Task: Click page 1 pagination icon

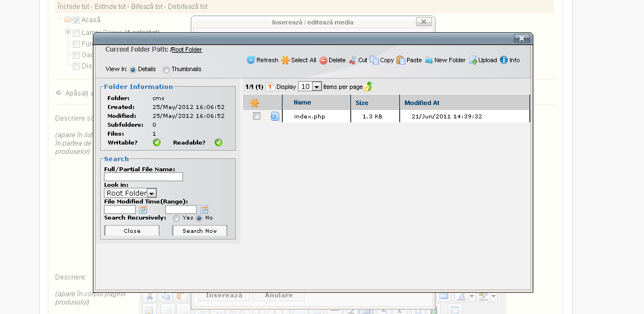Action: [270, 87]
